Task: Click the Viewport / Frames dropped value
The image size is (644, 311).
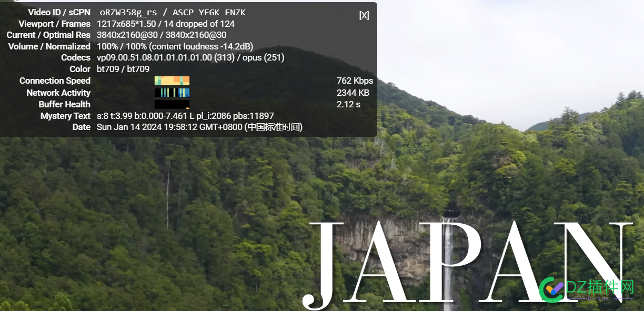Action: click(x=166, y=24)
